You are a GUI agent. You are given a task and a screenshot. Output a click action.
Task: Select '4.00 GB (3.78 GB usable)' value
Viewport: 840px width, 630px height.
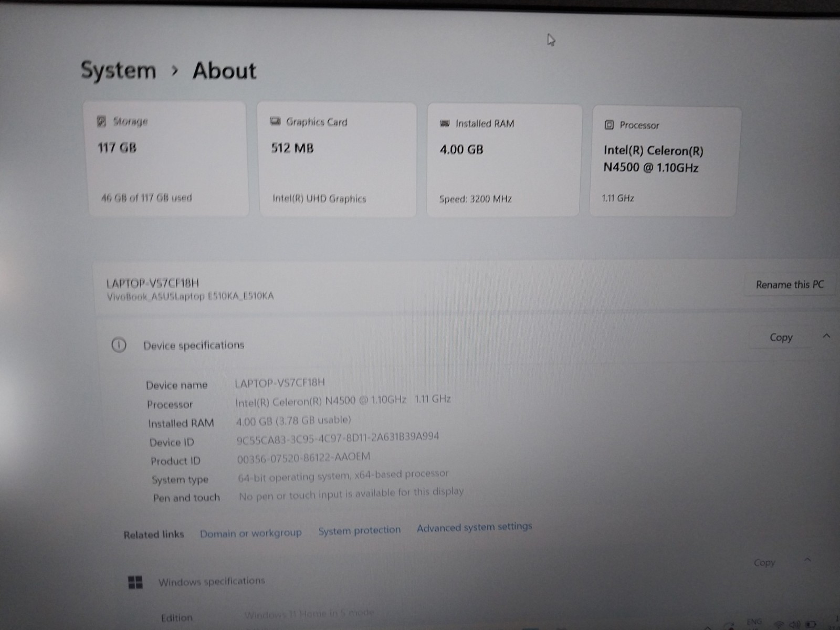(293, 421)
